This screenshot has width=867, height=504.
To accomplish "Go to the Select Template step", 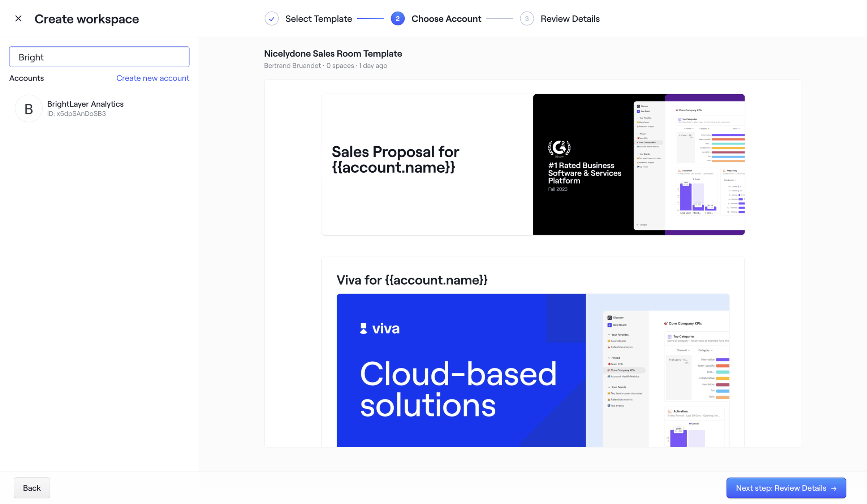I will click(x=318, y=18).
